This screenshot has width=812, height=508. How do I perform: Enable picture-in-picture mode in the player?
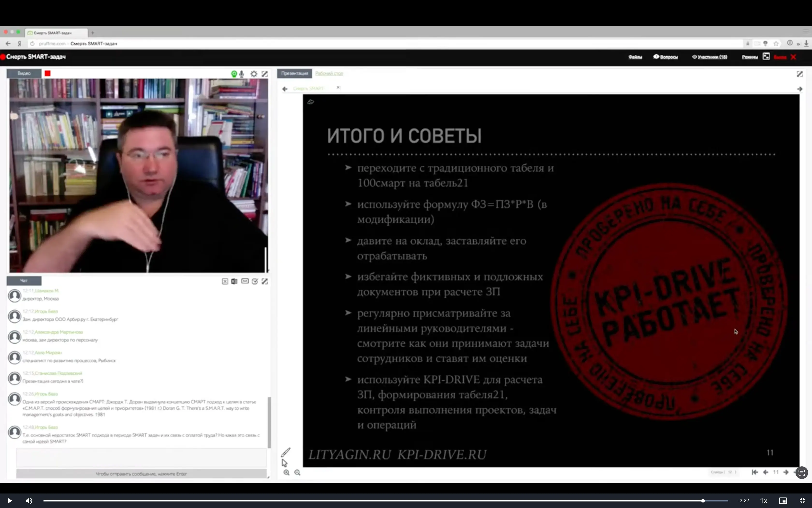(x=783, y=501)
